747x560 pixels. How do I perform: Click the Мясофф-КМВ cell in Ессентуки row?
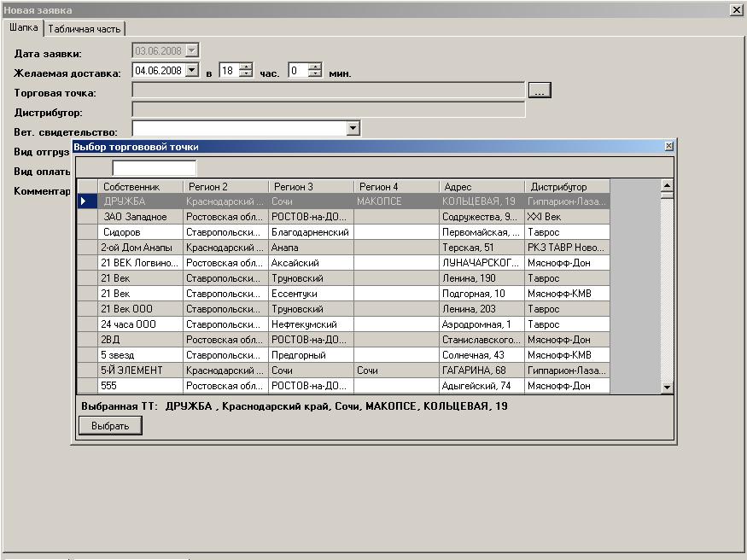coord(567,294)
